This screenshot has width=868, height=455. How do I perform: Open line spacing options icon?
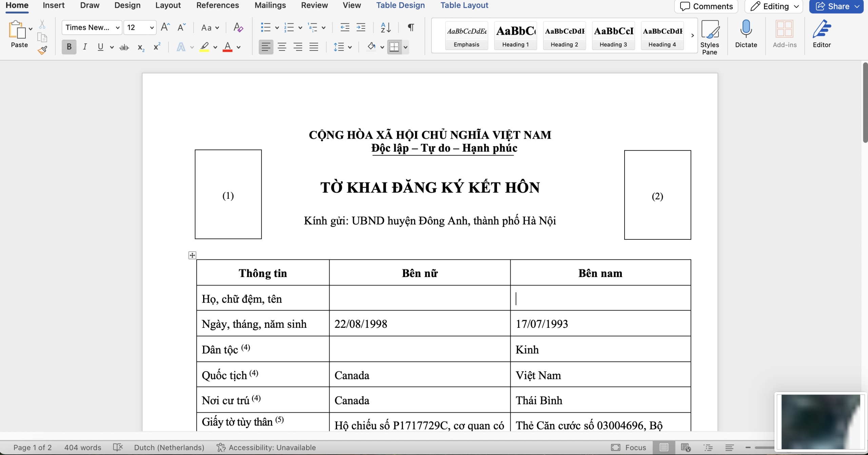(339, 47)
